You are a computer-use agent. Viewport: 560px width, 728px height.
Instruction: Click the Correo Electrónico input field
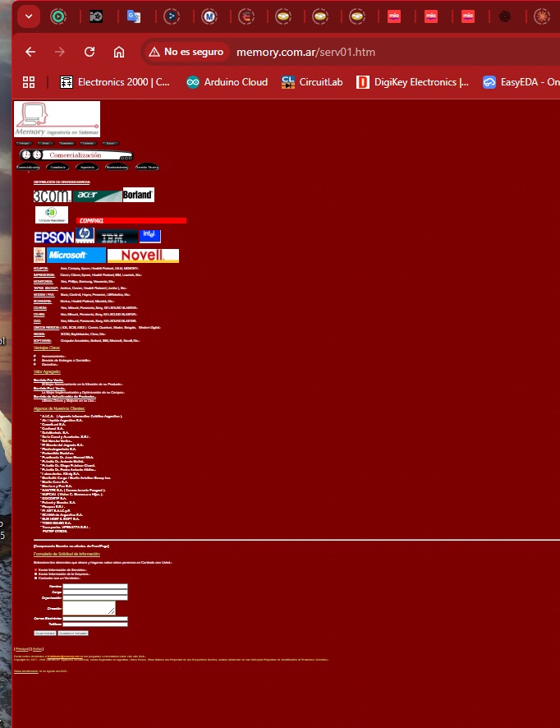[x=95, y=619]
